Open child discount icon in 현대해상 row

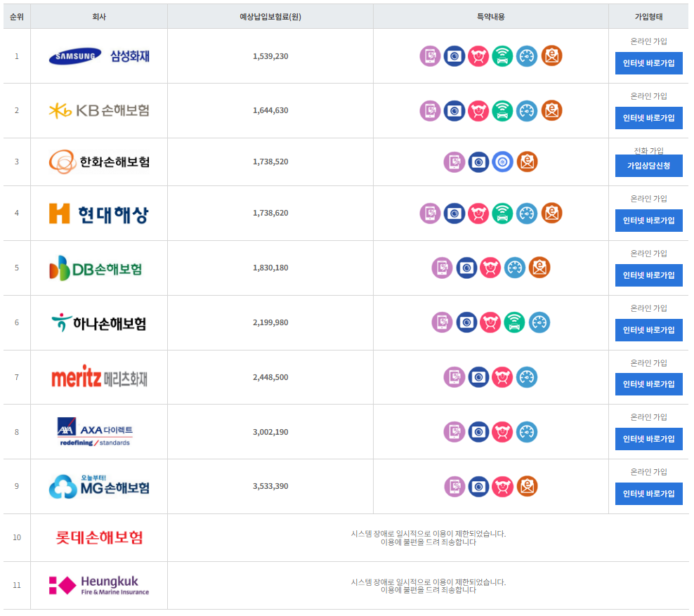tap(478, 214)
